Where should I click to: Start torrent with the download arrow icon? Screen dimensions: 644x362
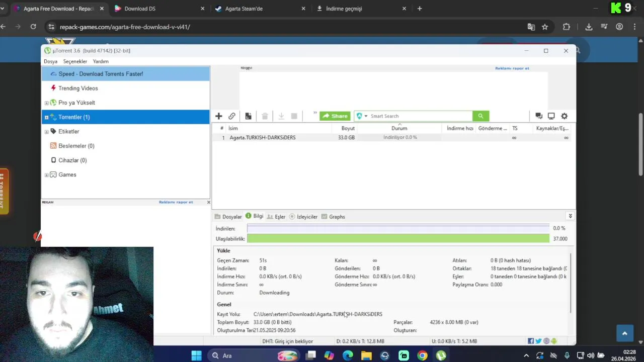pyautogui.click(x=281, y=116)
